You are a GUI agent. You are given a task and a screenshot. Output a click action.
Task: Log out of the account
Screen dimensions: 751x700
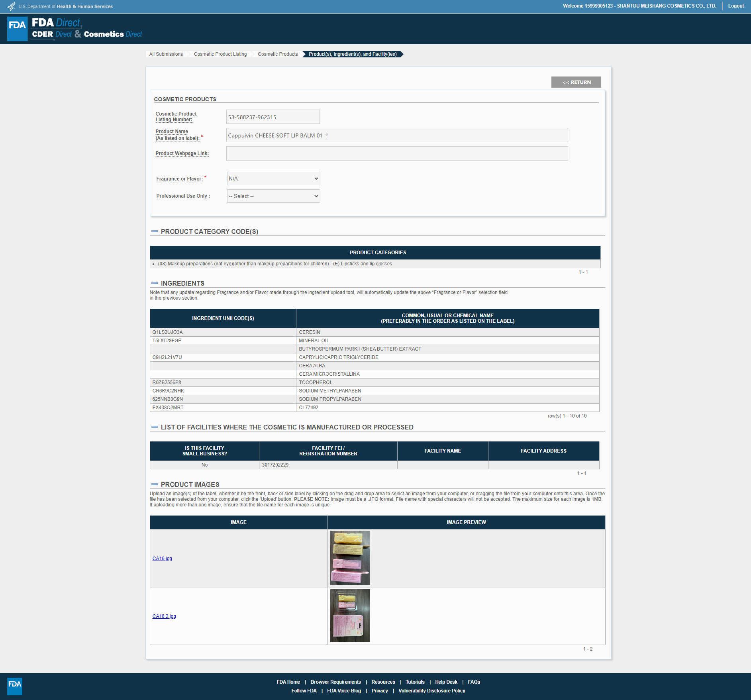tap(736, 6)
